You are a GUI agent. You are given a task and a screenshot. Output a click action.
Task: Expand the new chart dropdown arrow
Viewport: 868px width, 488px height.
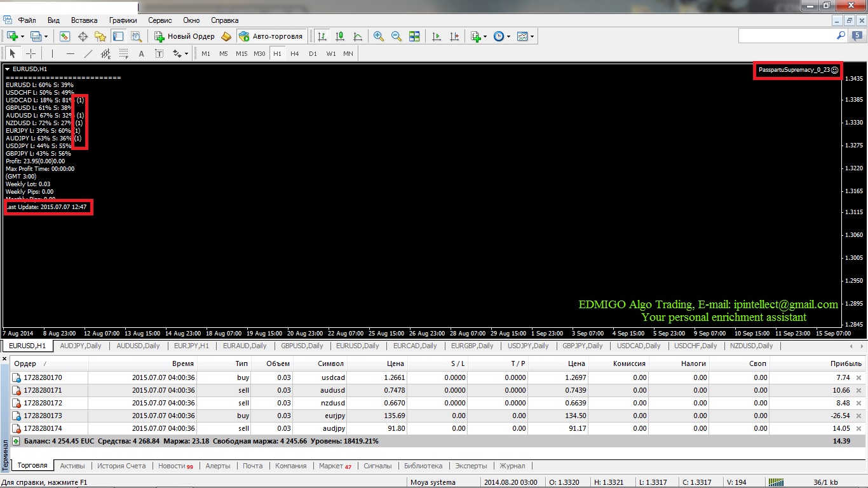click(x=22, y=37)
